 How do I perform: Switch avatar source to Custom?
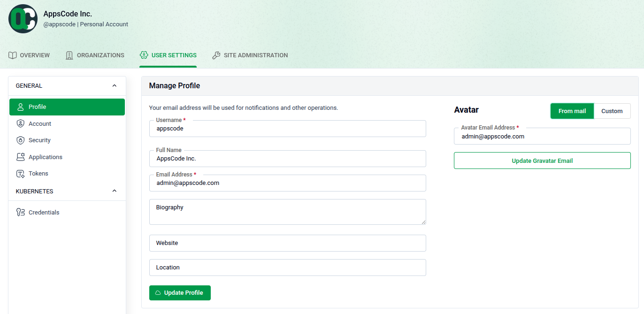point(612,111)
